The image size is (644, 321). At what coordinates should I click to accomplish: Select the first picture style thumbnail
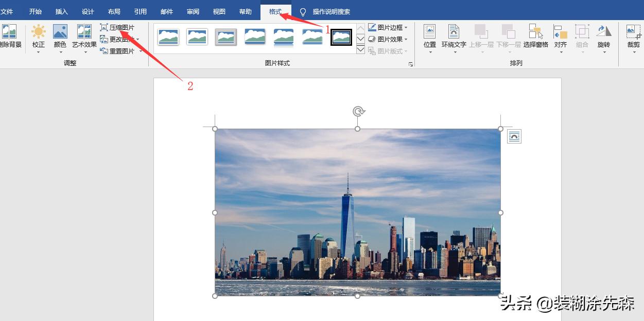[168, 37]
